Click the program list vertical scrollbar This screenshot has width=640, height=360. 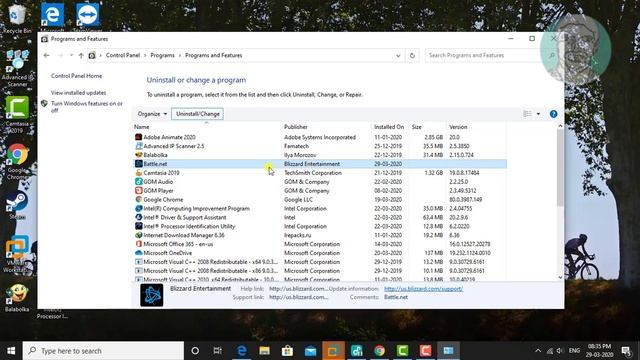(x=560, y=168)
